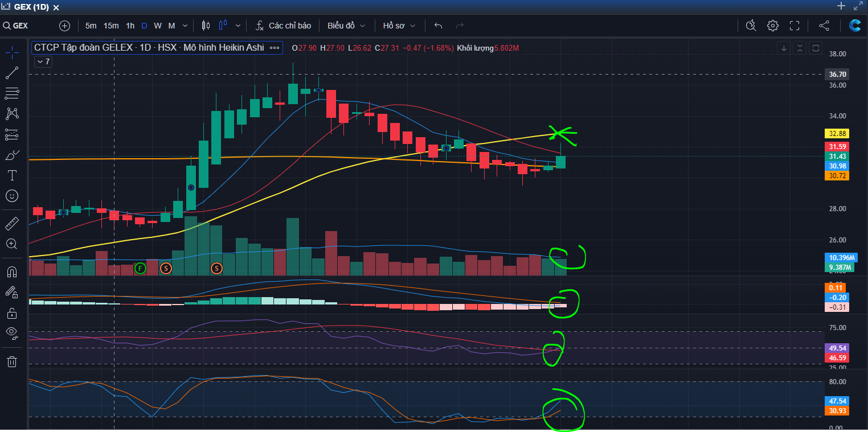The image size is (868, 432).
Task: Close the GEX (1D) tab
Action: point(55,7)
